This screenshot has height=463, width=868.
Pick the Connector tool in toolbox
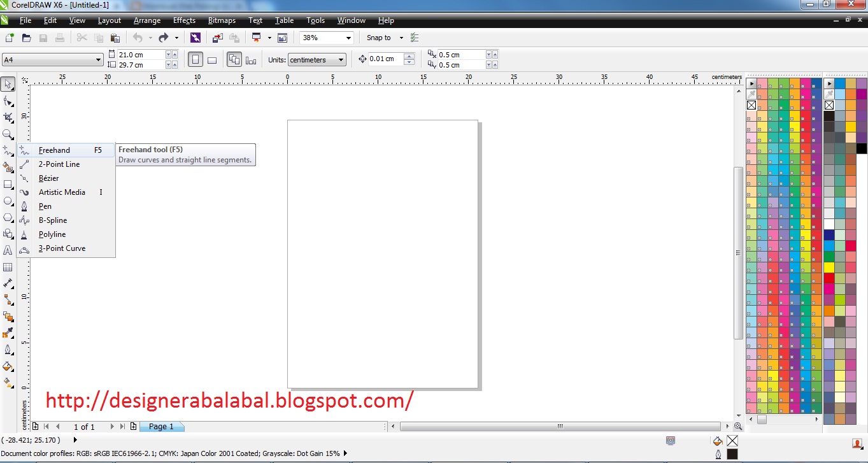click(x=8, y=300)
